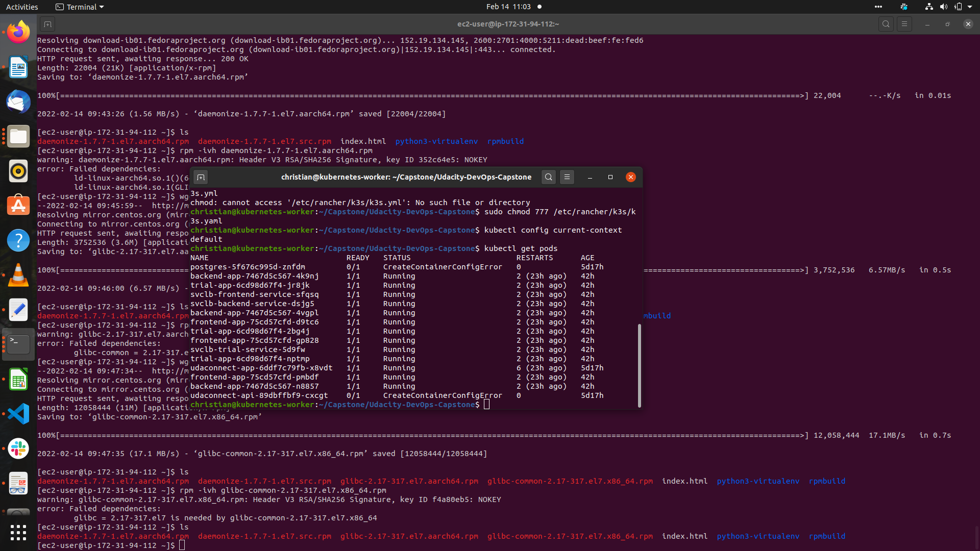The image size is (980, 551).
Task: Open new tab in ec2-user terminal
Action: point(47,24)
